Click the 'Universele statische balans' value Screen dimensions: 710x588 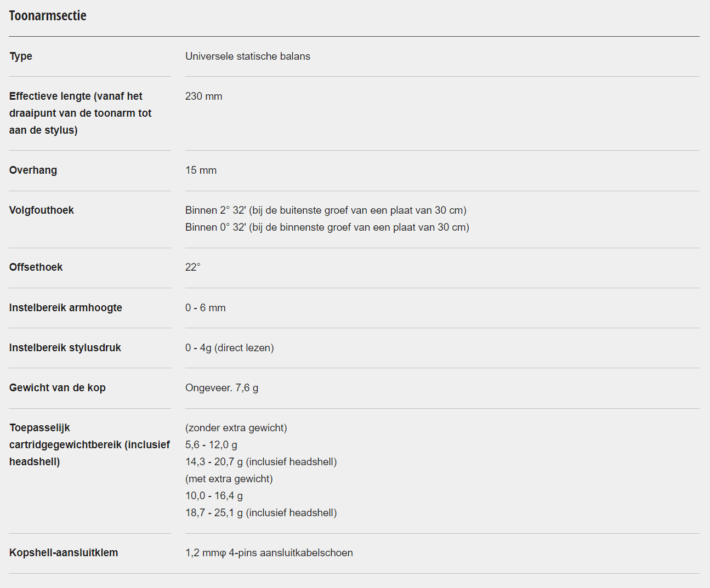[x=248, y=56]
